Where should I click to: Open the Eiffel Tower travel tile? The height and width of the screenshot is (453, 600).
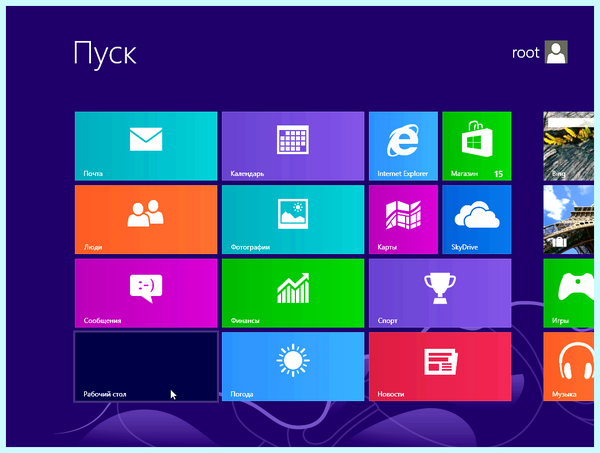coord(569,219)
